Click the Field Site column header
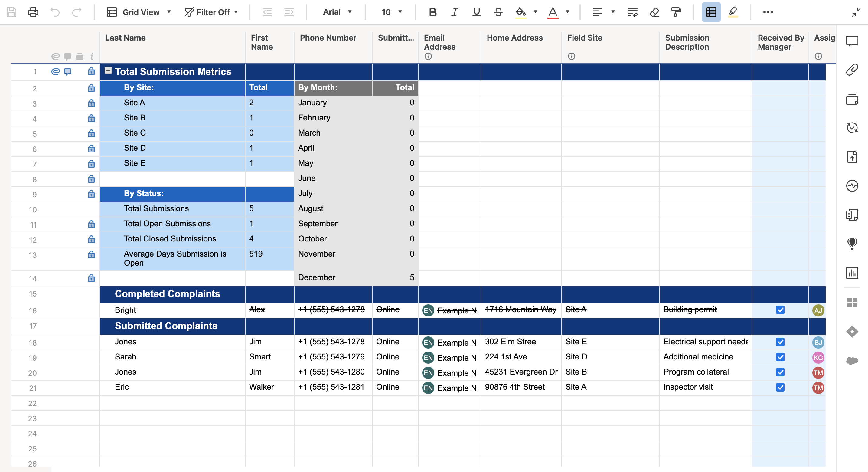Image resolution: width=868 pixels, height=472 pixels. click(584, 38)
